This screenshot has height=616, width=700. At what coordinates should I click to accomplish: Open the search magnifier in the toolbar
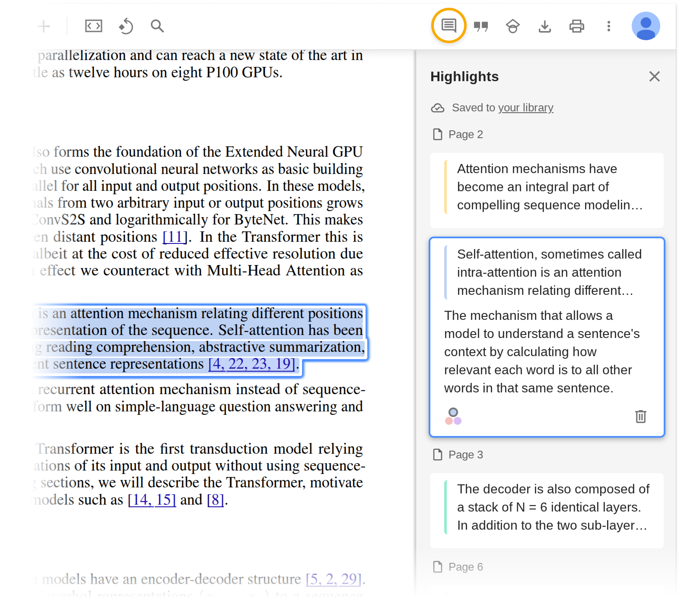click(x=157, y=26)
